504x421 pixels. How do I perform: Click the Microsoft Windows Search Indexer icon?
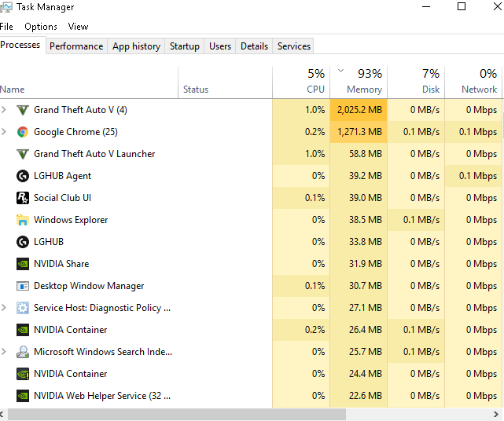23,352
